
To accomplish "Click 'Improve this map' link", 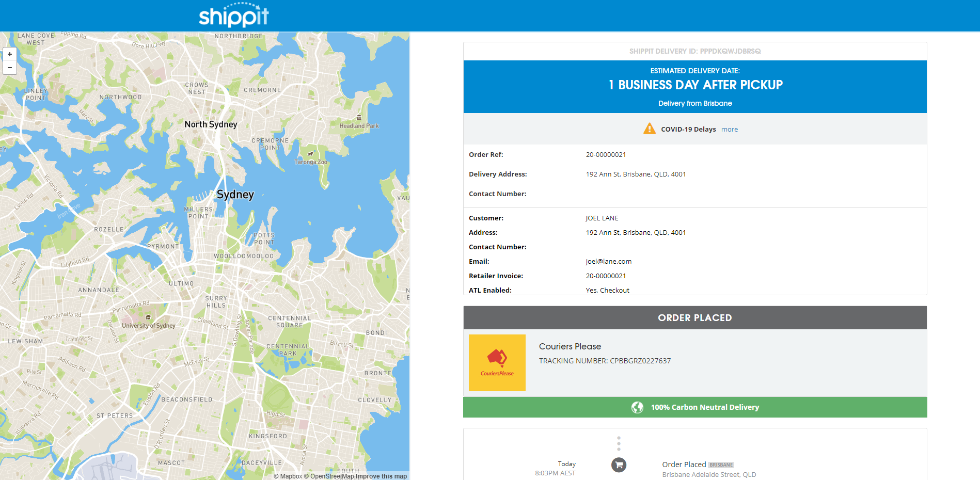I will click(381, 476).
